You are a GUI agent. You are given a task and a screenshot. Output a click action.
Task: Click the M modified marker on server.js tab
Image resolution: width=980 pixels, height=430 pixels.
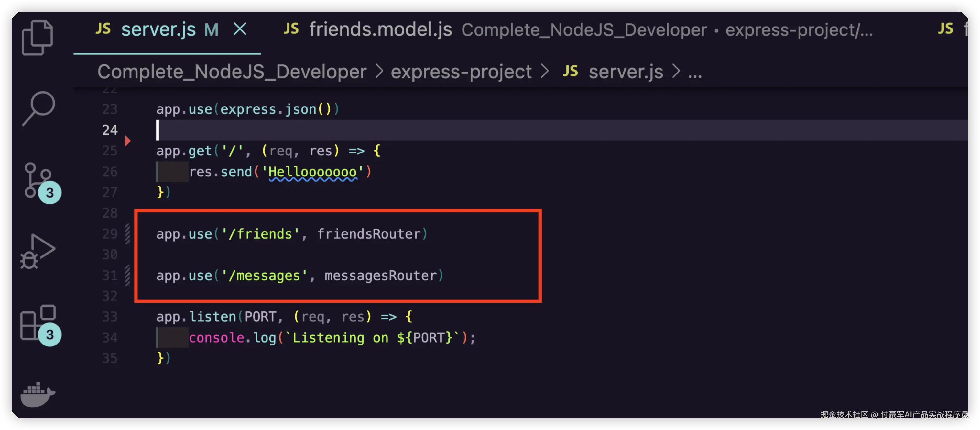pos(211,30)
